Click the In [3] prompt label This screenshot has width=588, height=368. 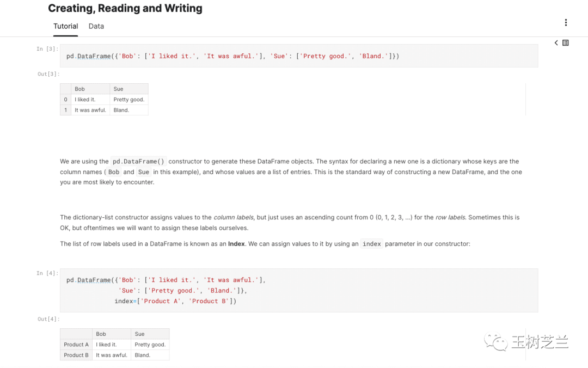(47, 49)
